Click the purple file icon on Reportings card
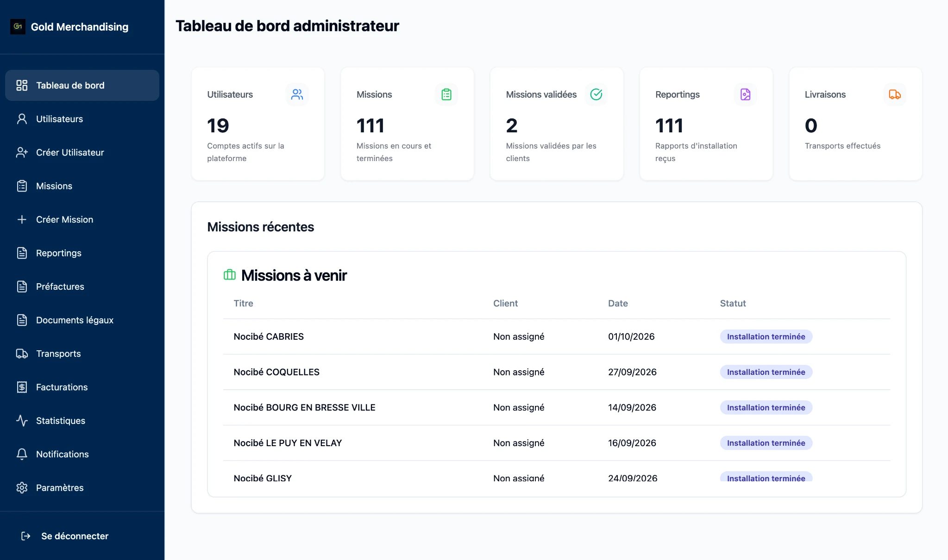Screen dimensions: 948x560 point(745,94)
